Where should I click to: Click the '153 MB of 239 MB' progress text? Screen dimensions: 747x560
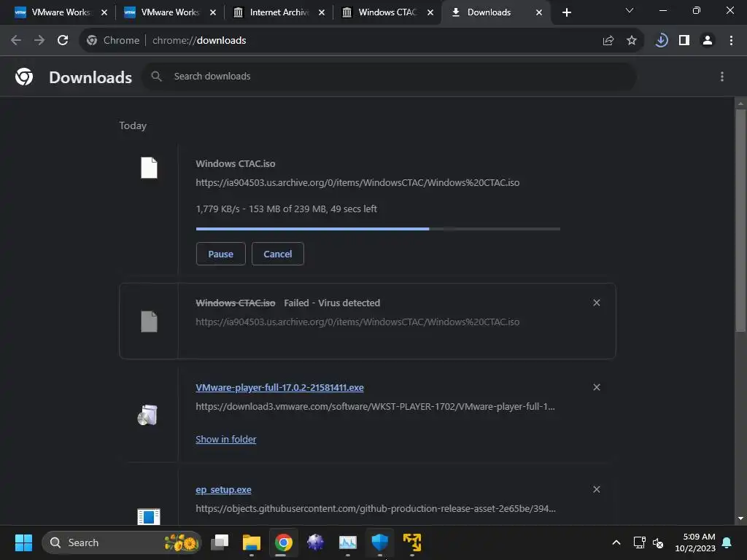(x=287, y=209)
